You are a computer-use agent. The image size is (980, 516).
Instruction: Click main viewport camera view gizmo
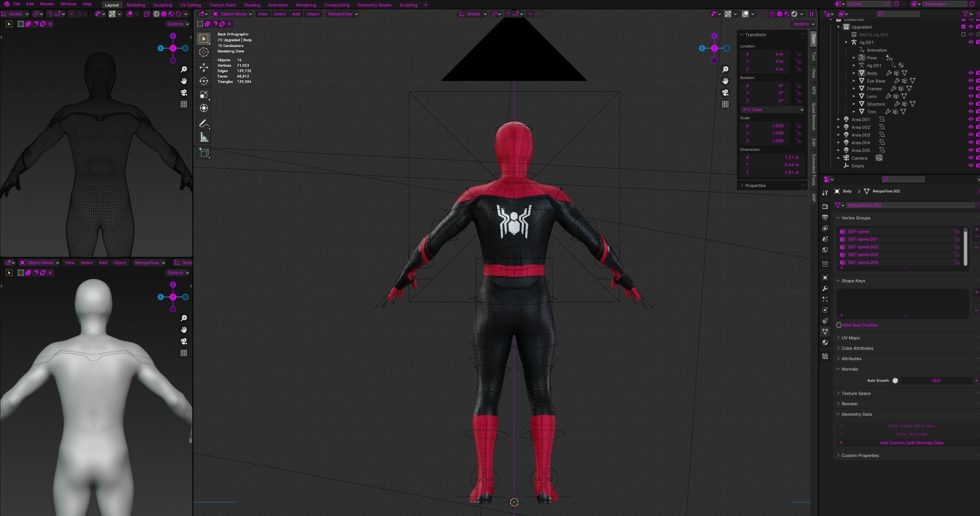point(725,93)
